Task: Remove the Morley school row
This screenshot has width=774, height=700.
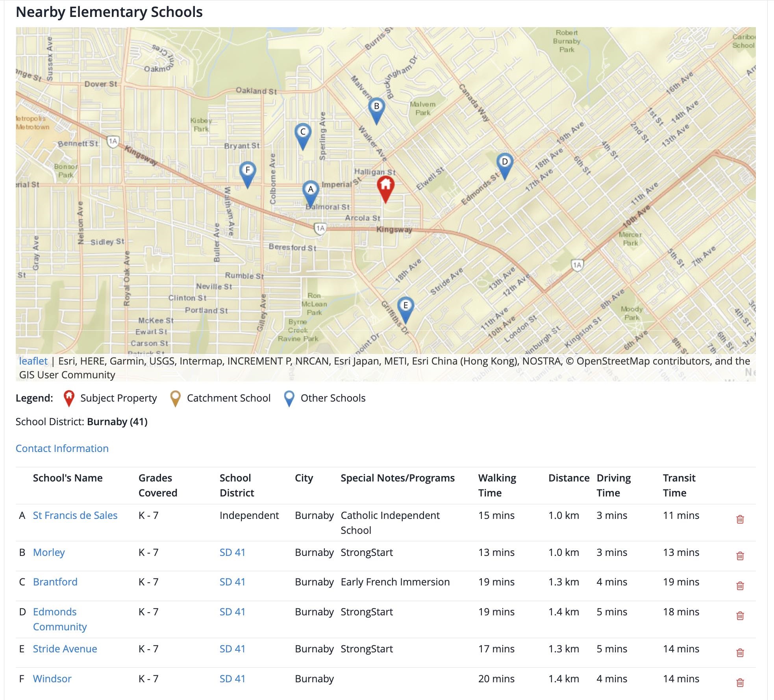Action: (x=740, y=556)
